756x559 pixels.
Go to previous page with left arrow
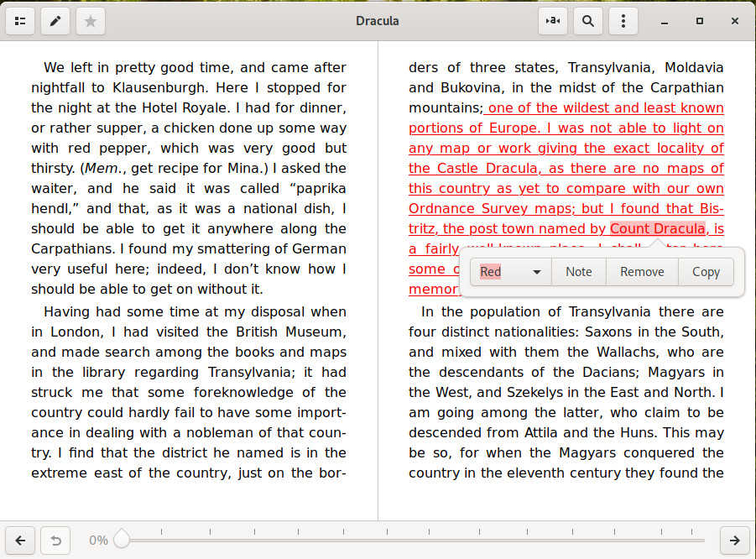click(x=20, y=541)
